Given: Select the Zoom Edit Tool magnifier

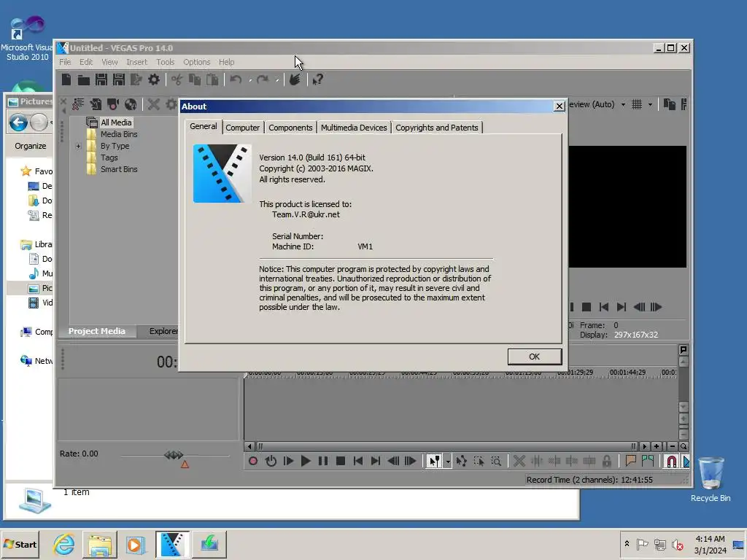Looking at the screenshot, I should [496, 461].
